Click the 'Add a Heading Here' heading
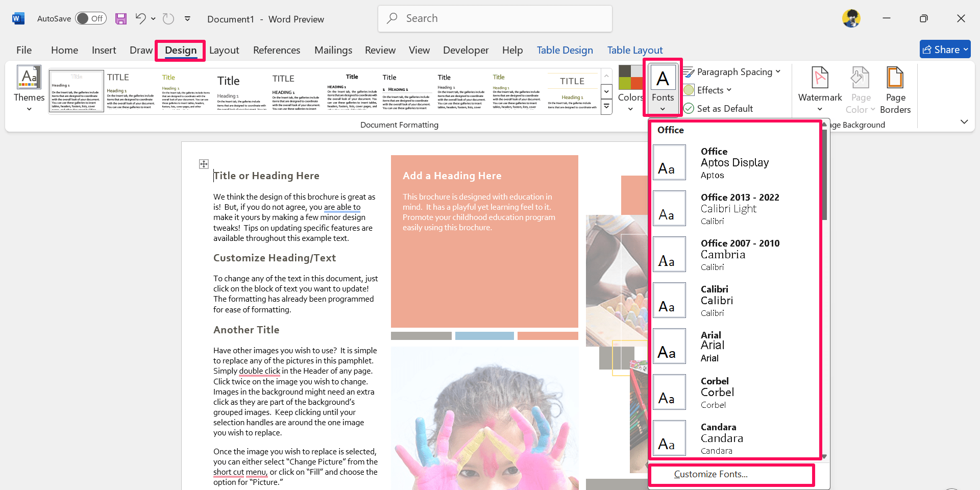The height and width of the screenshot is (490, 980). click(452, 176)
